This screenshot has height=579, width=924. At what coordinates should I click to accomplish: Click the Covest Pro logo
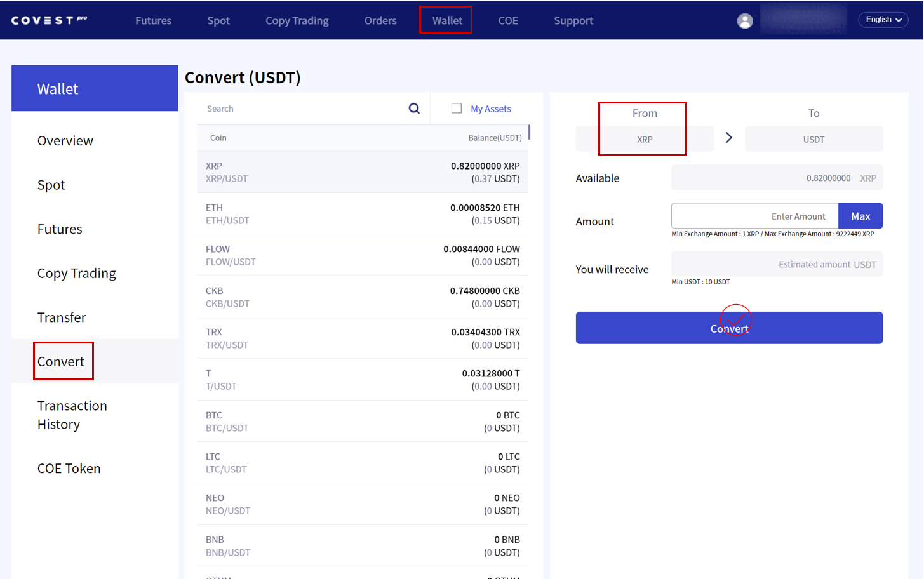[x=49, y=20]
